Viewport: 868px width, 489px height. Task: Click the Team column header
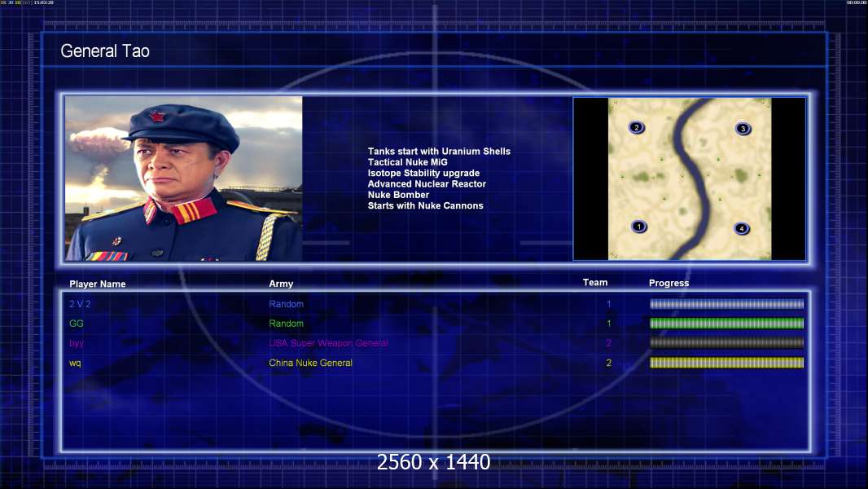tap(595, 283)
